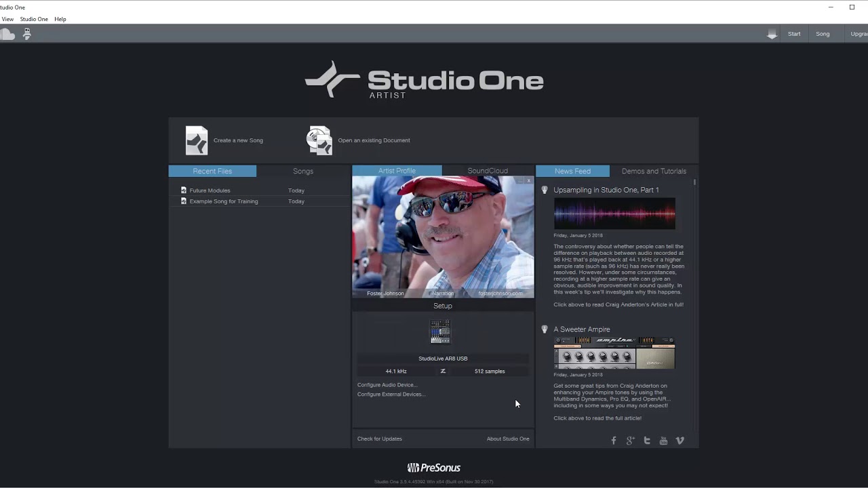This screenshot has height=488, width=868.
Task: Click the Open an existing Document icon
Action: [x=319, y=140]
